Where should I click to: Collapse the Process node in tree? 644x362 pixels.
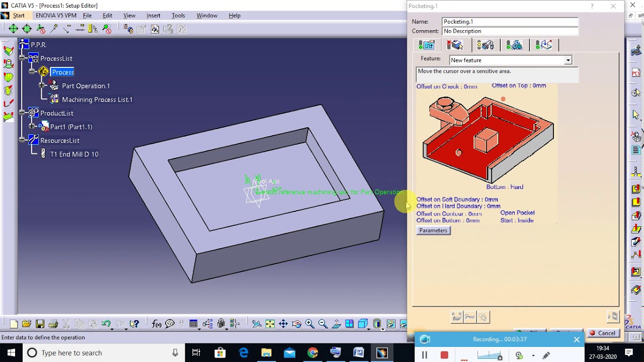pyautogui.click(x=33, y=72)
